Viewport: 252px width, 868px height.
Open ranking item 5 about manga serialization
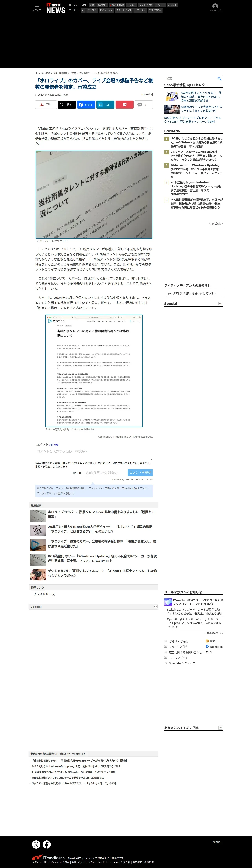196,204
